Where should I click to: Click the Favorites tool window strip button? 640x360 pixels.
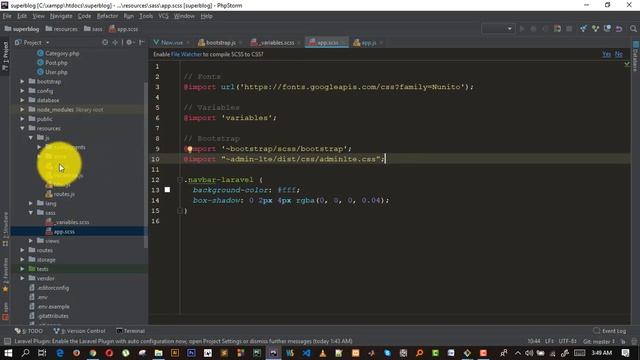point(5,275)
